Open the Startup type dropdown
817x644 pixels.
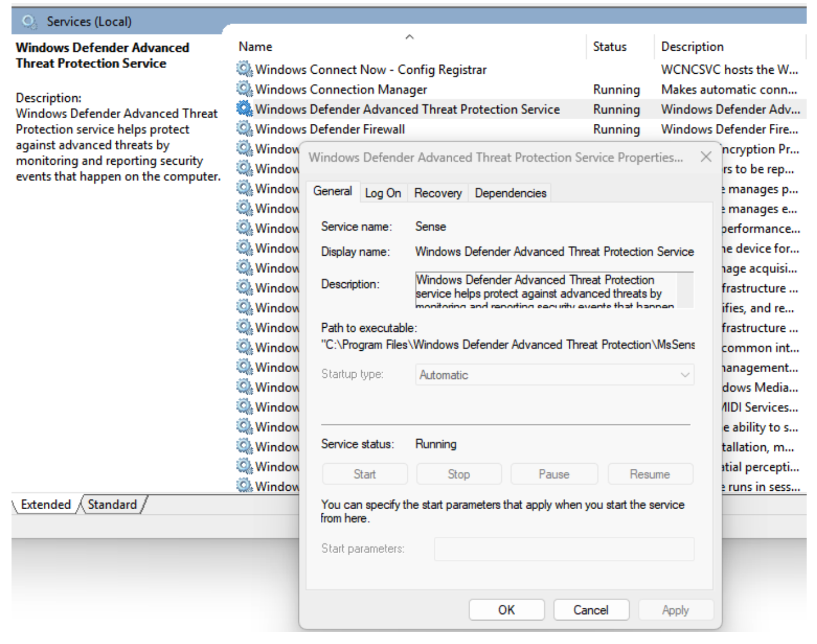(x=554, y=375)
